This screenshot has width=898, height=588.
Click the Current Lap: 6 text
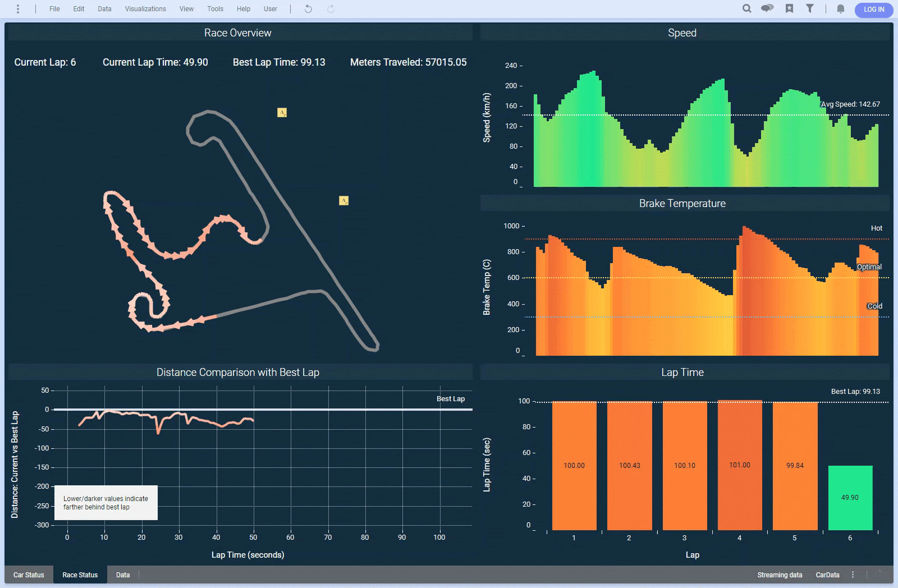click(x=45, y=62)
